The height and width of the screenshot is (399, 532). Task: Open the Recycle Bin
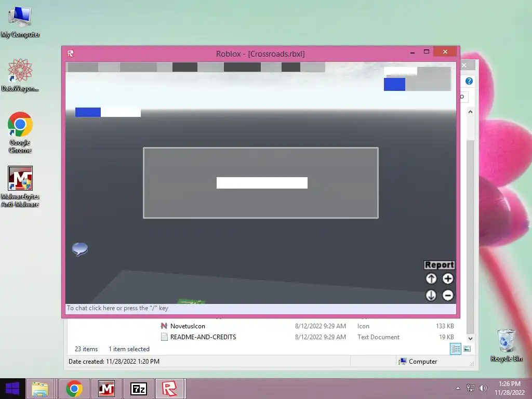pos(506,345)
